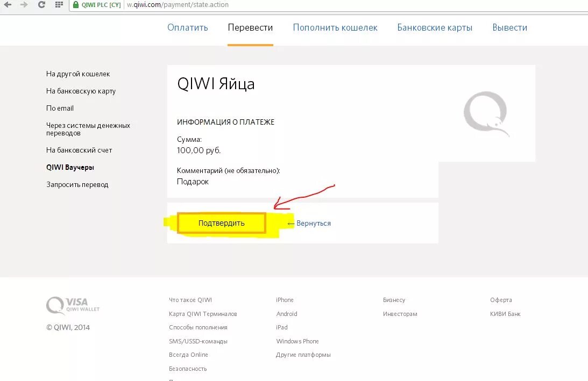
Task: Open the Безопасность footer link
Action: (188, 369)
